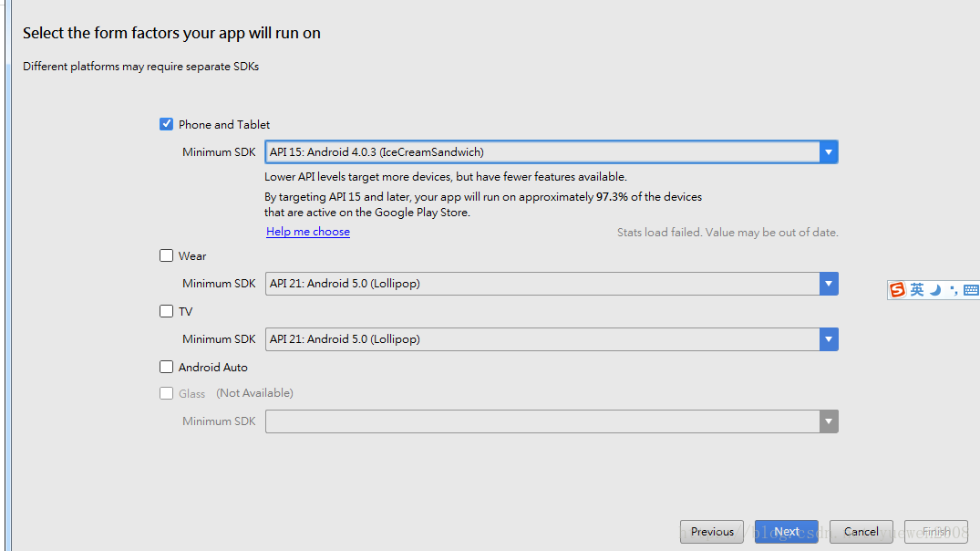Enable the TV form factor checkbox
This screenshot has width=980, height=551.
(166, 311)
